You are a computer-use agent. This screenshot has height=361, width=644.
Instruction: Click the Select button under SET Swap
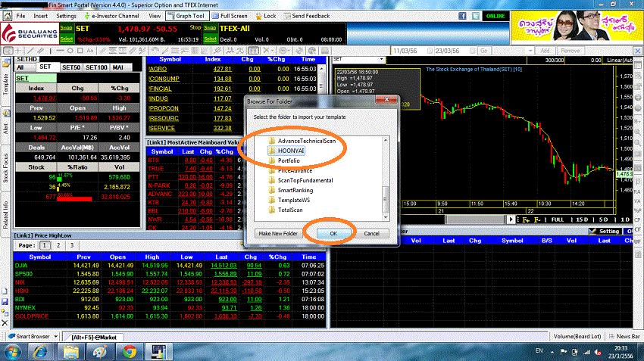coord(66,39)
